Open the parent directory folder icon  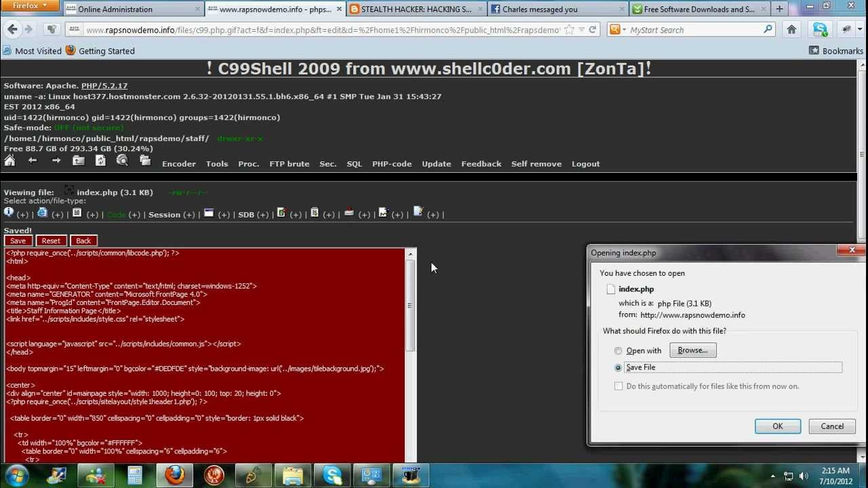[79, 161]
